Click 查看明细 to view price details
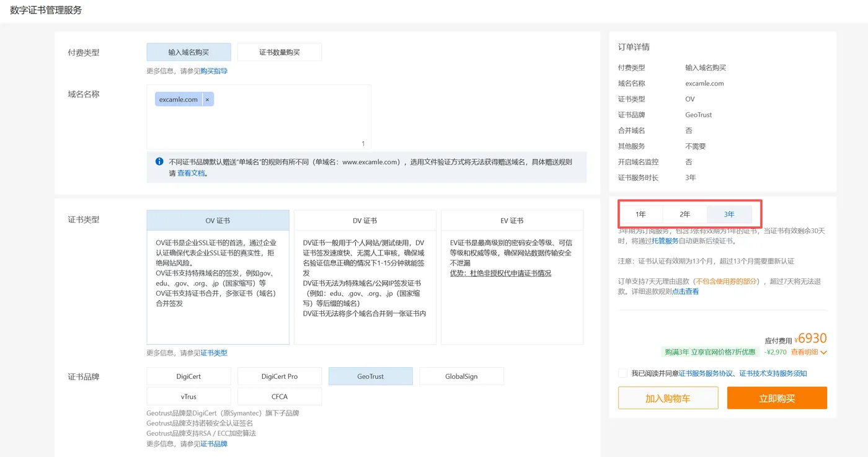Viewport: 868px width, 457px height. (805, 352)
